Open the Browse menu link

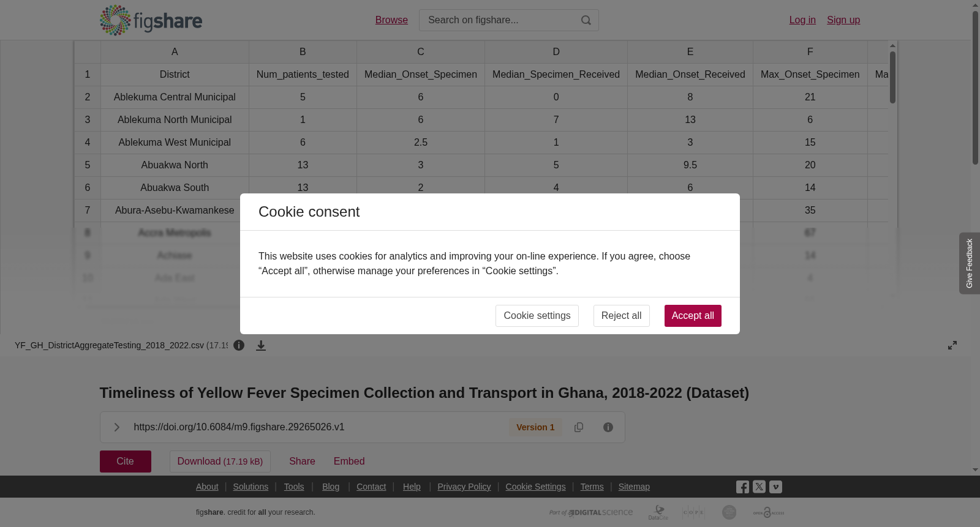pos(391,20)
